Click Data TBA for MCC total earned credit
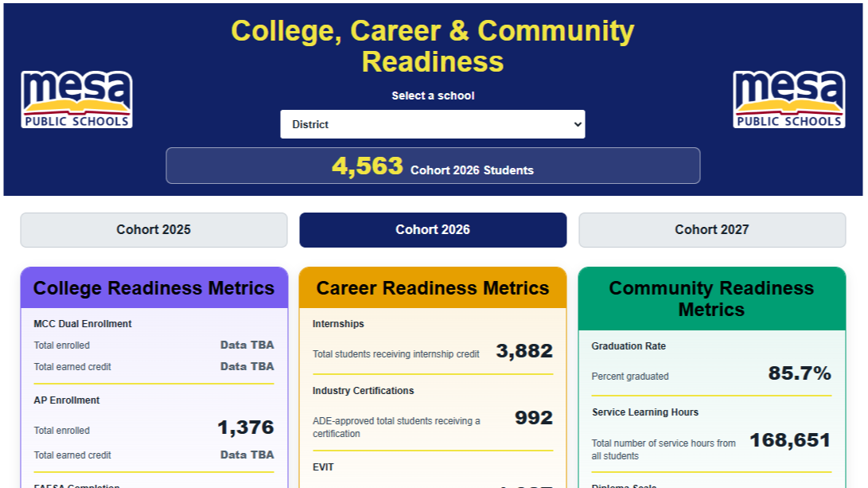This screenshot has width=868, height=488. pos(247,367)
